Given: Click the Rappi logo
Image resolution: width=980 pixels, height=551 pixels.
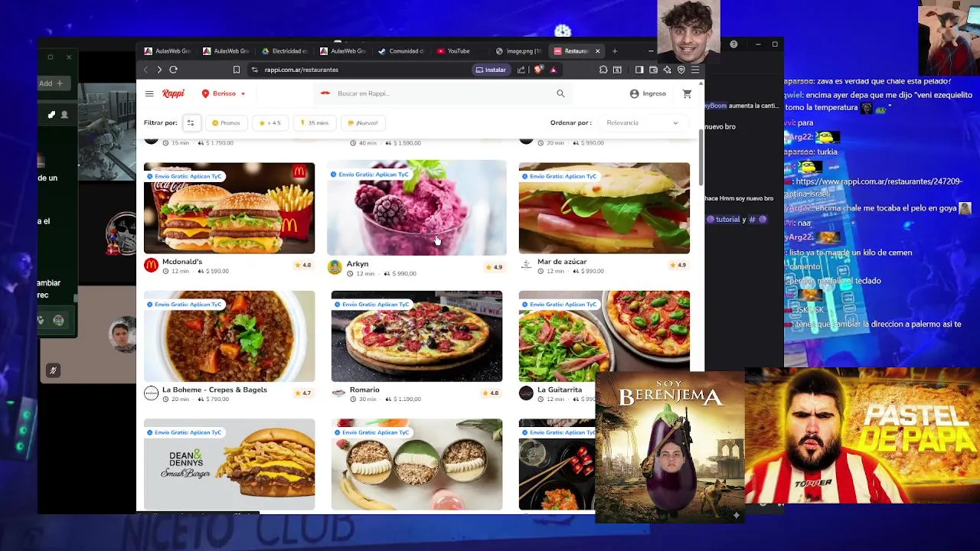Looking at the screenshot, I should (x=173, y=93).
